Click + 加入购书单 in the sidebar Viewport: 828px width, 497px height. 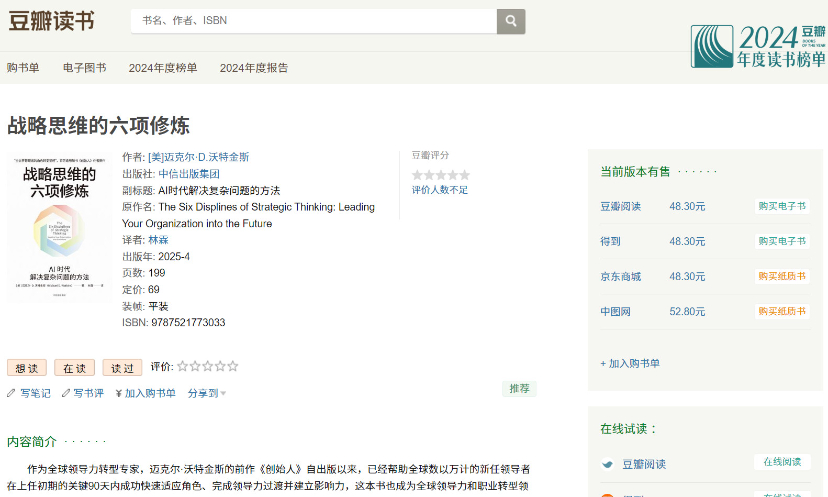(630, 363)
